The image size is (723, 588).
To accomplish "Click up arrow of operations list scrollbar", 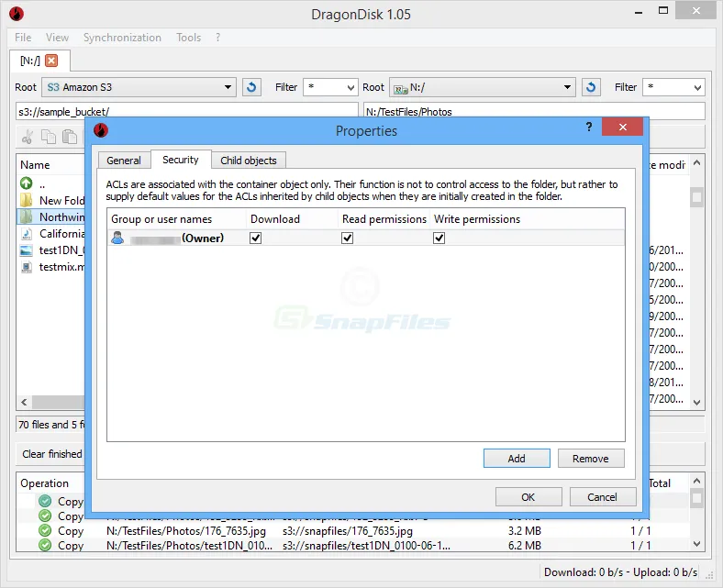I will tap(696, 481).
